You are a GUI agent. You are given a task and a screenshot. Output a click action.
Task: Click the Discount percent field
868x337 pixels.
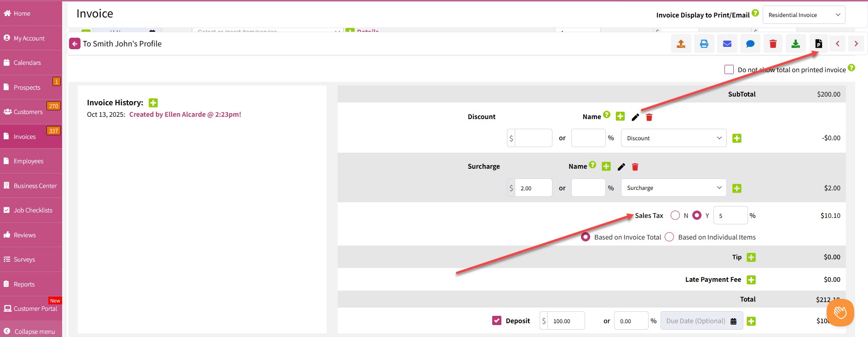pyautogui.click(x=588, y=138)
